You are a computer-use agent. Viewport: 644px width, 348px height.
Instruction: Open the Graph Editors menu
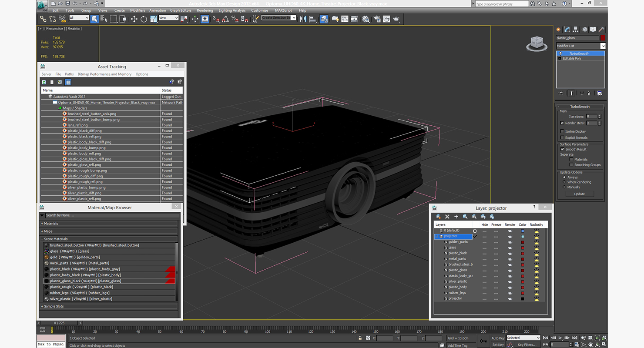(181, 10)
